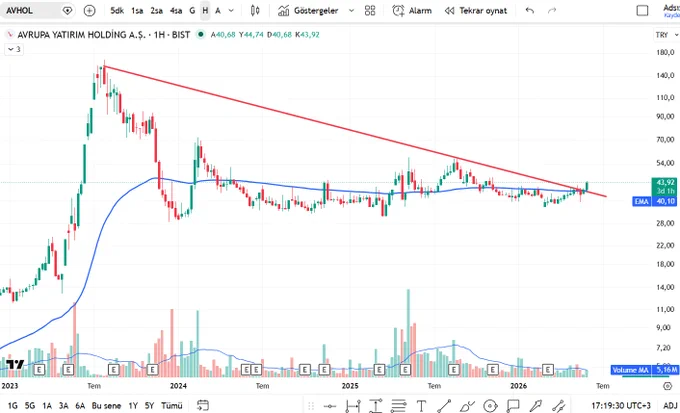Click the small logo before AVRUPA YATIRIM

10,35
